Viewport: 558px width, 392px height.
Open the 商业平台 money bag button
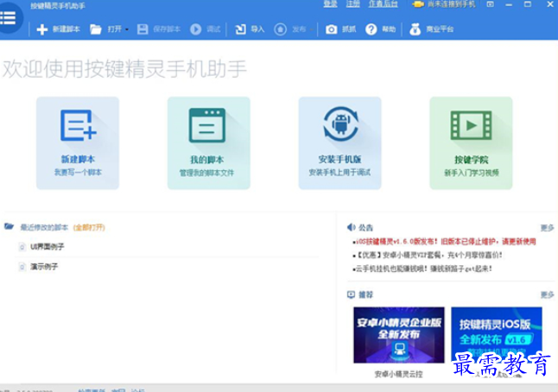coord(431,29)
